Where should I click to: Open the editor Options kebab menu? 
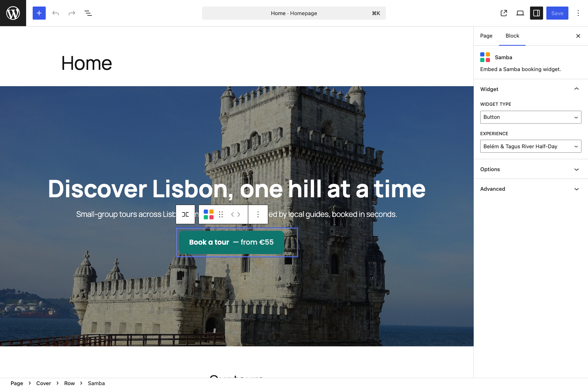point(578,13)
